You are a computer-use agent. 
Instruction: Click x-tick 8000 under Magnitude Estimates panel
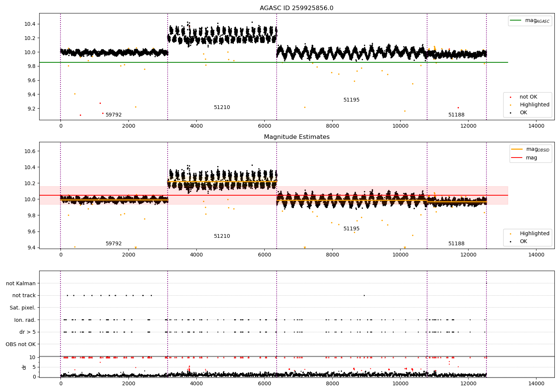click(332, 255)
